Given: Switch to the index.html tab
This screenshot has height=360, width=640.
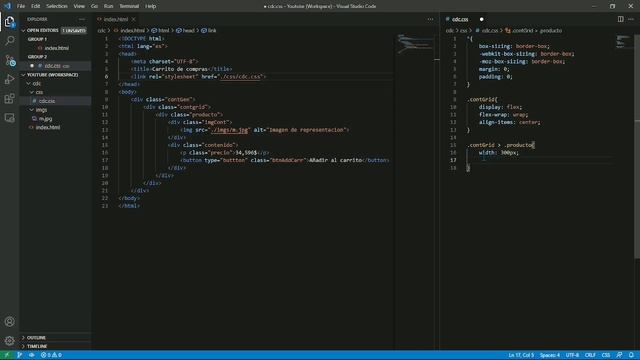Looking at the screenshot, I should [x=116, y=19].
